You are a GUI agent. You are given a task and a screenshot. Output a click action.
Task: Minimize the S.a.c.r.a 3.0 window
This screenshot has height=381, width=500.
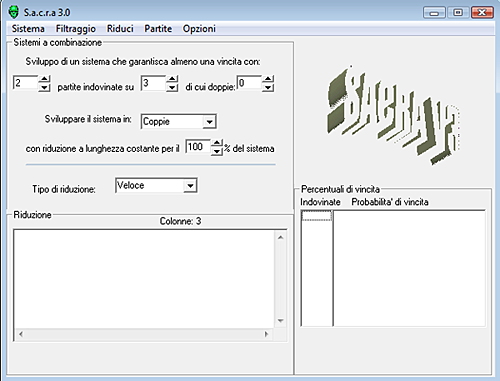tap(434, 13)
